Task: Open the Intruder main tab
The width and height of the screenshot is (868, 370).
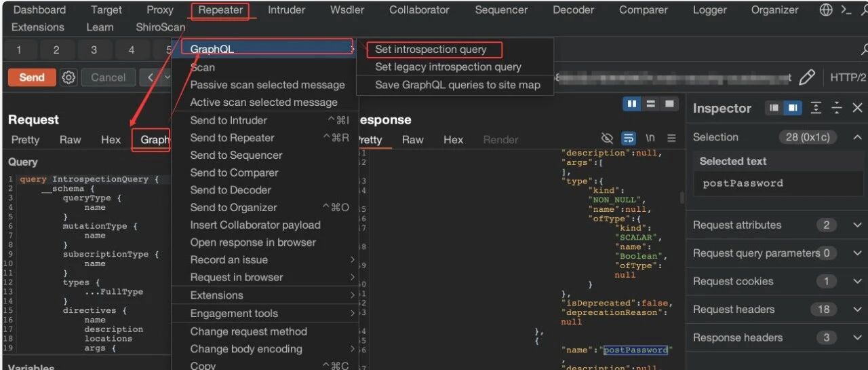Action: (x=286, y=10)
